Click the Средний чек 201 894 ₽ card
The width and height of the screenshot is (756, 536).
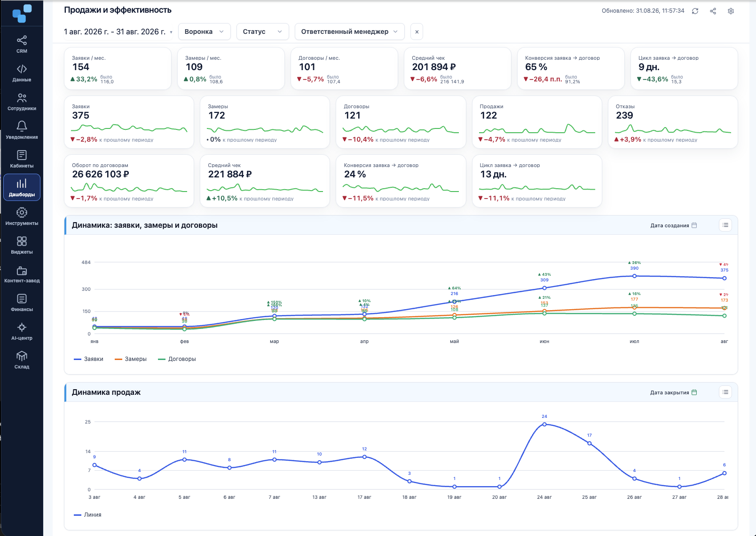(x=457, y=68)
